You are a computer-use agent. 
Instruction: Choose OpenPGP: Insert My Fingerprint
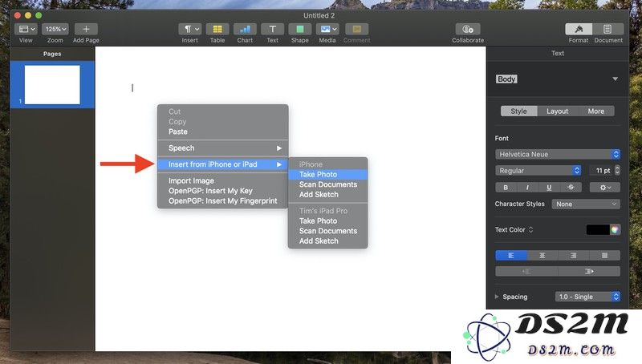(x=223, y=201)
